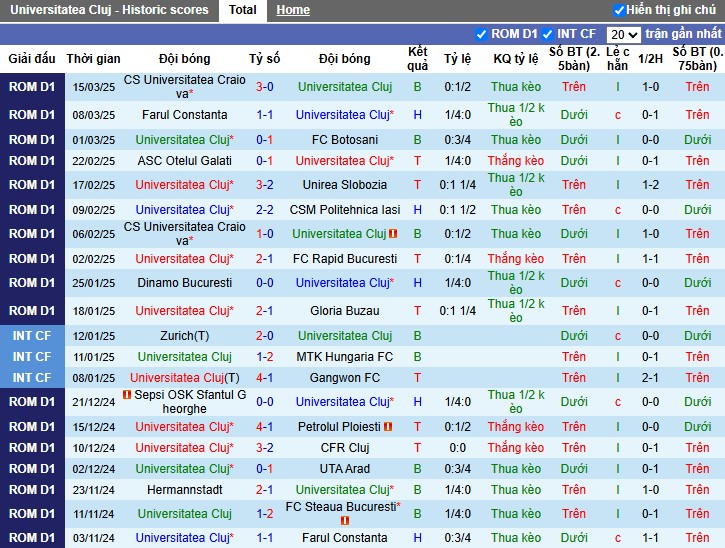Switch to the Total tab
This screenshot has height=548, width=725.
pyautogui.click(x=242, y=10)
